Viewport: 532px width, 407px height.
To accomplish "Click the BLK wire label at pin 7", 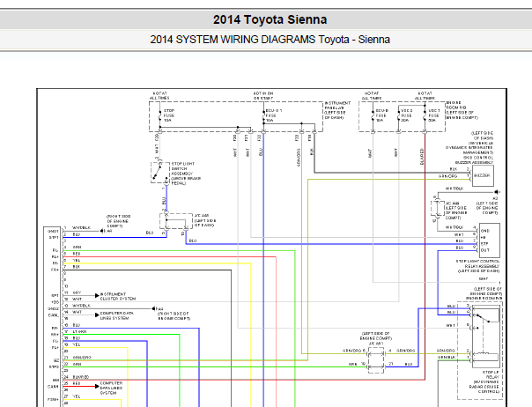I will coord(77,267).
